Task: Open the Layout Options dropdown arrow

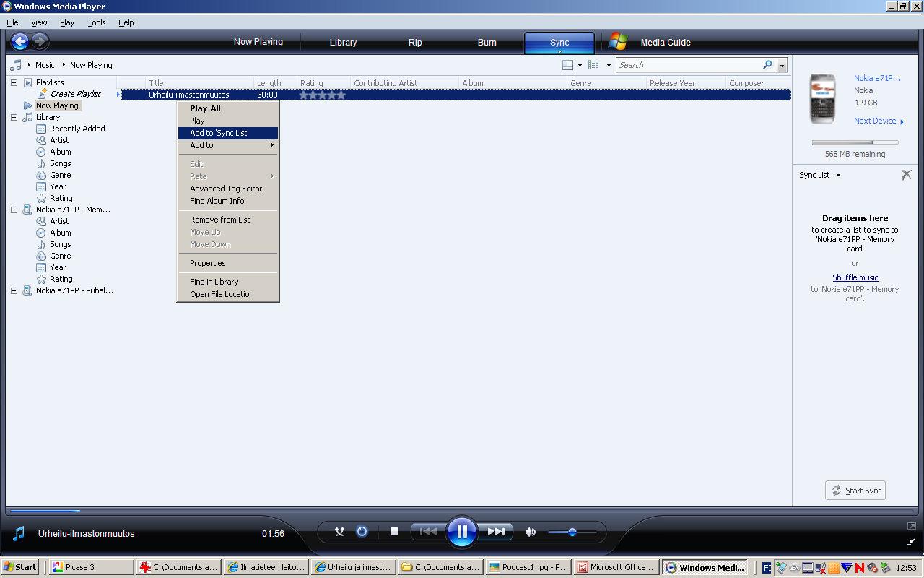Action: [x=580, y=65]
